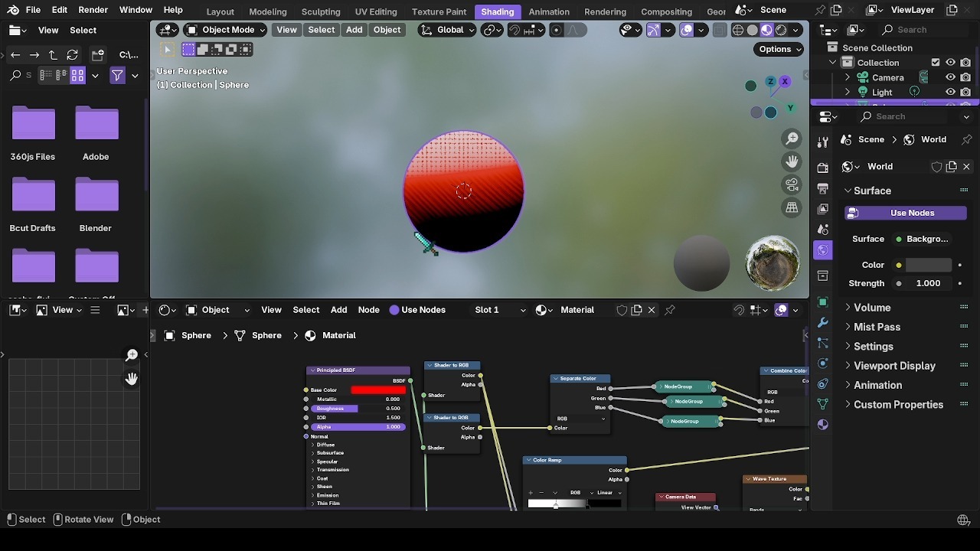Switch to Compositing workspace tab
This screenshot has width=980, height=551.
[666, 11]
